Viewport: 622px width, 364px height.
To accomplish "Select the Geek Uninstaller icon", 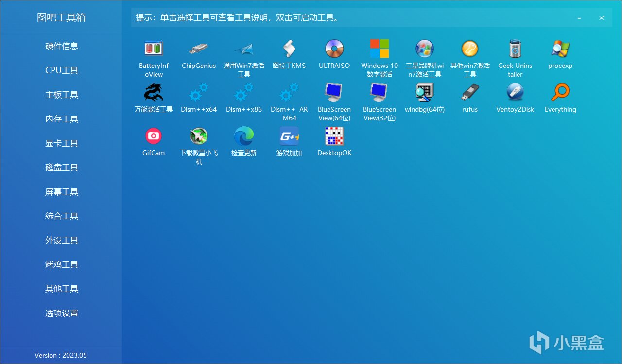I will 515,49.
